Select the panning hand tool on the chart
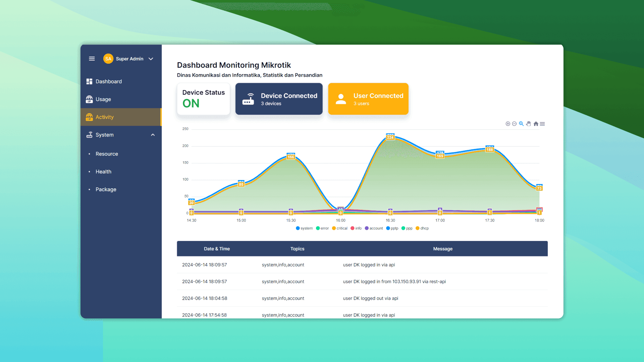Image resolution: width=644 pixels, height=362 pixels. (529, 124)
